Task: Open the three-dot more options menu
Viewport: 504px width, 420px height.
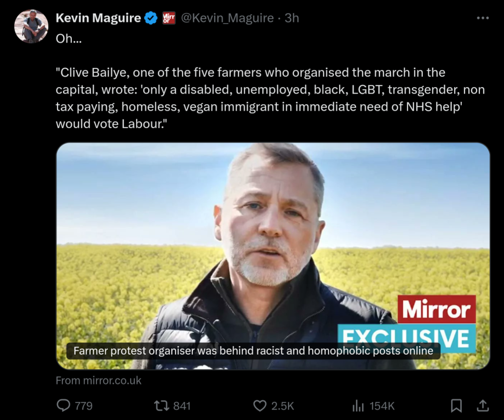Action: 483,18
